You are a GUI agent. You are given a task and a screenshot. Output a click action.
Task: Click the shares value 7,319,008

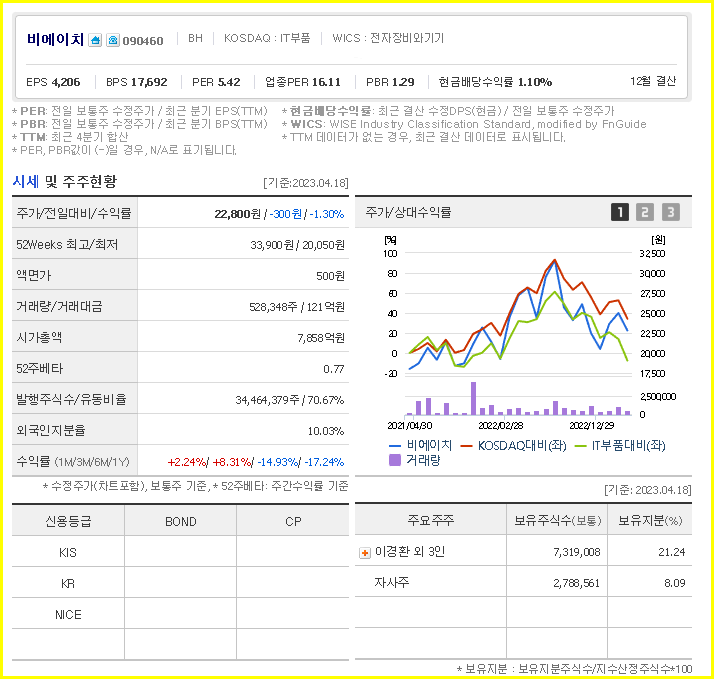tap(576, 552)
